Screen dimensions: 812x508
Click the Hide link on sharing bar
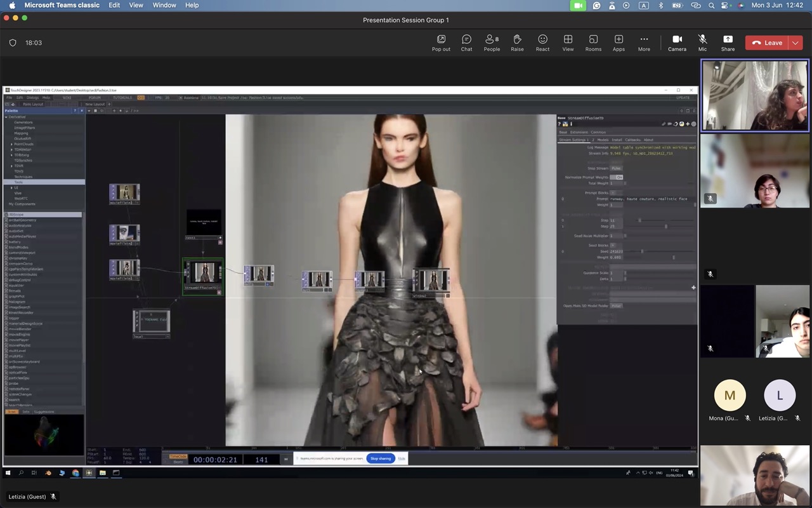[x=402, y=458]
